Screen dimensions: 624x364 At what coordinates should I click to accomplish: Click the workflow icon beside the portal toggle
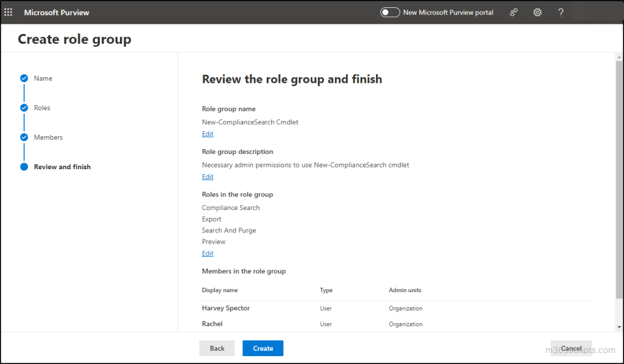click(x=513, y=12)
